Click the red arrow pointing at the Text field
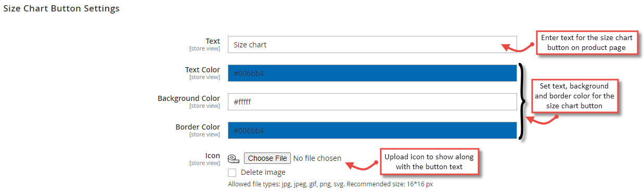 [518, 46]
